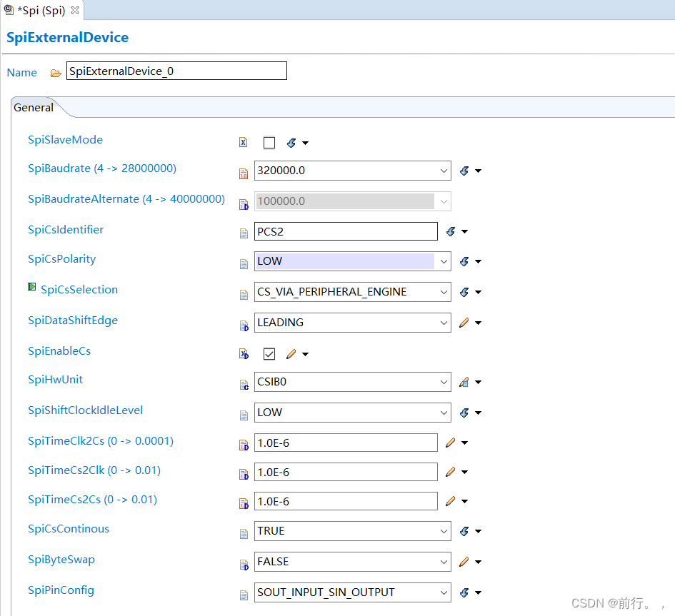This screenshot has width=675, height=616.
Task: Click the pencil icon beside SpiTimeCs2Cs
Action: tap(451, 501)
